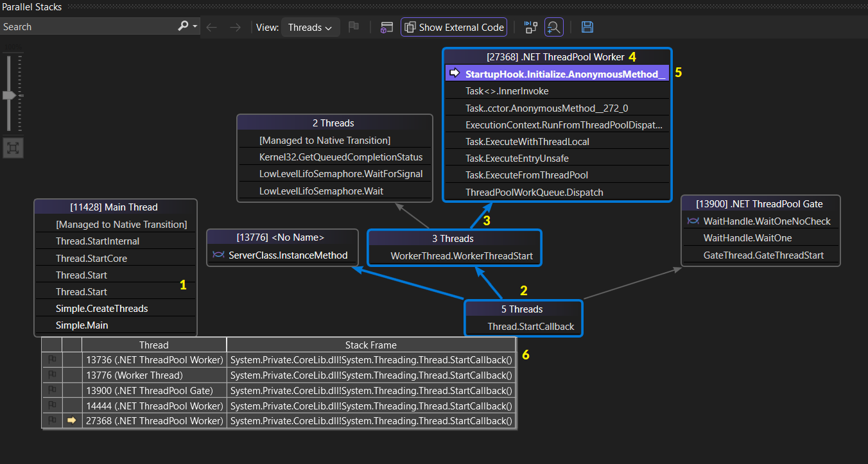Click yellow current-thread arrow in 27368 row
The width and height of the screenshot is (868, 464).
click(72, 421)
